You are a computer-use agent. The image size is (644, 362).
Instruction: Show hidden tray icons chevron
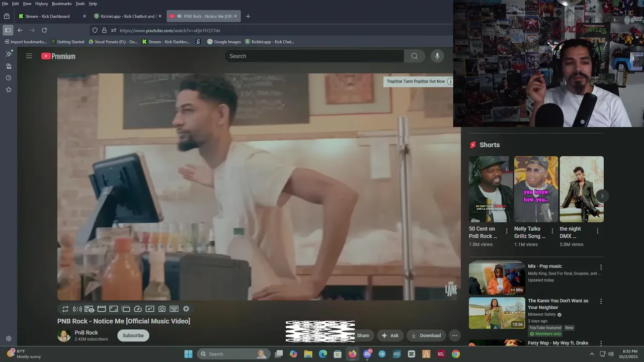click(x=592, y=354)
